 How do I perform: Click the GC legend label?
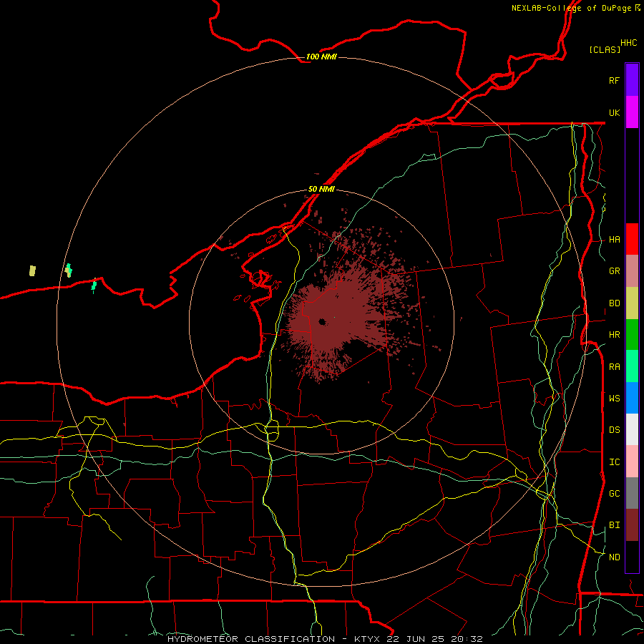click(x=614, y=494)
